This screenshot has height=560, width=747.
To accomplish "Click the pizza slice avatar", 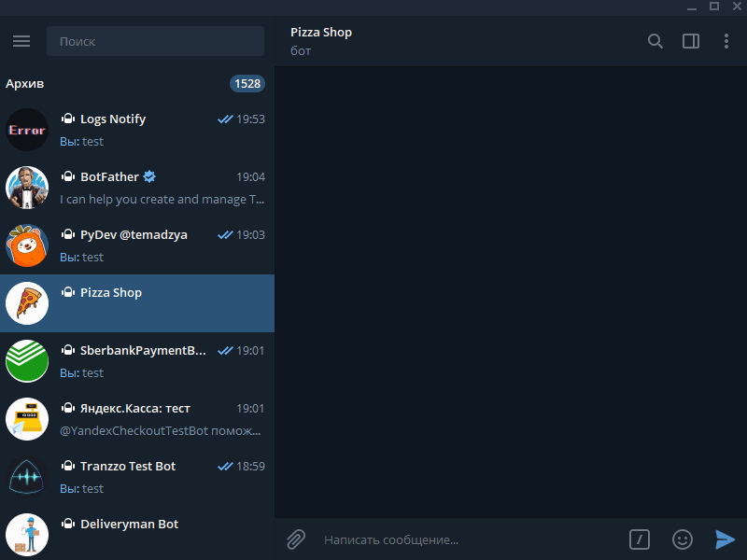I will pos(27,303).
